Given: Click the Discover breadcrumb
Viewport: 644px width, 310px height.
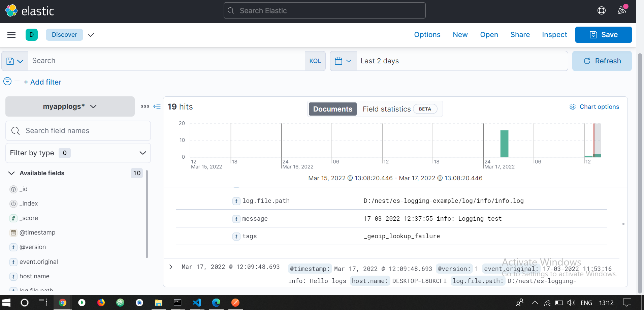Looking at the screenshot, I should point(64,35).
